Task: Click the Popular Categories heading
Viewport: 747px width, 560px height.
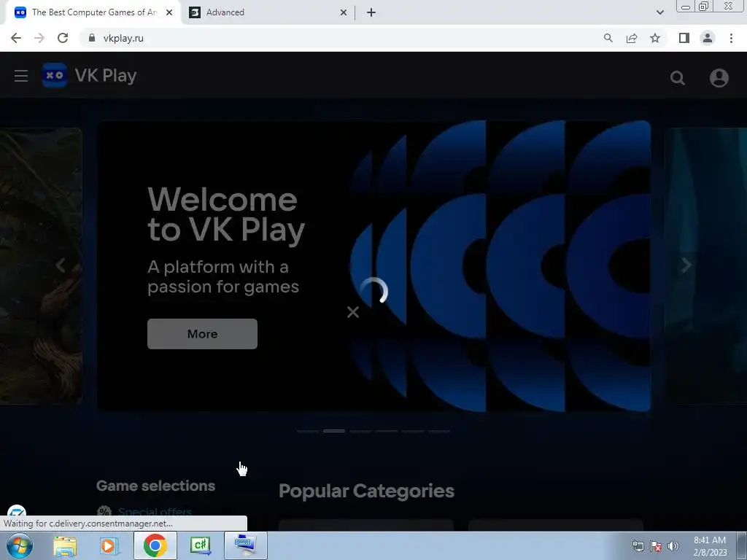Action: coord(366,491)
